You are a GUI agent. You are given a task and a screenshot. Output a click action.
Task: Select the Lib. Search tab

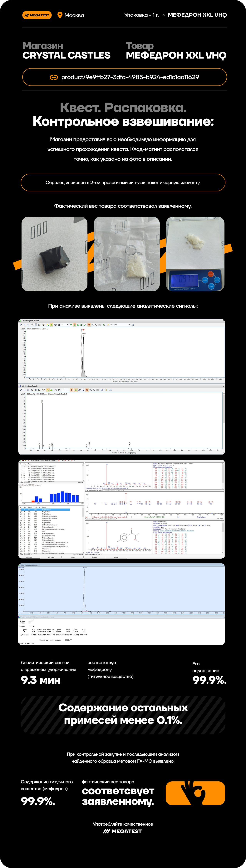(x=29, y=557)
